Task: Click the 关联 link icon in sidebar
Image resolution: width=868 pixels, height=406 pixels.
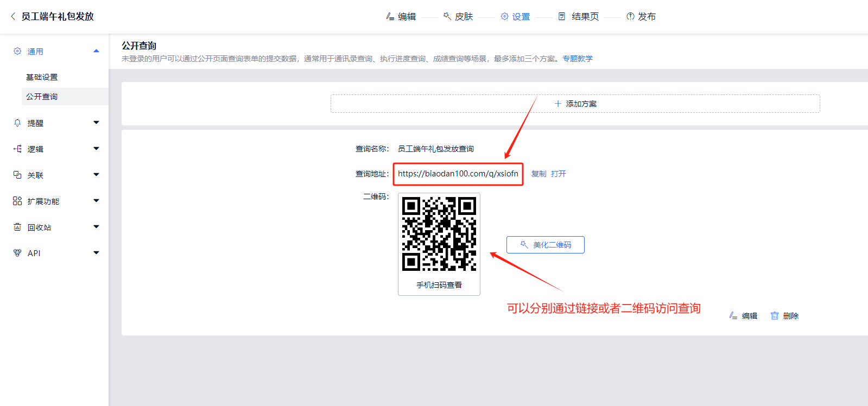Action: click(17, 175)
